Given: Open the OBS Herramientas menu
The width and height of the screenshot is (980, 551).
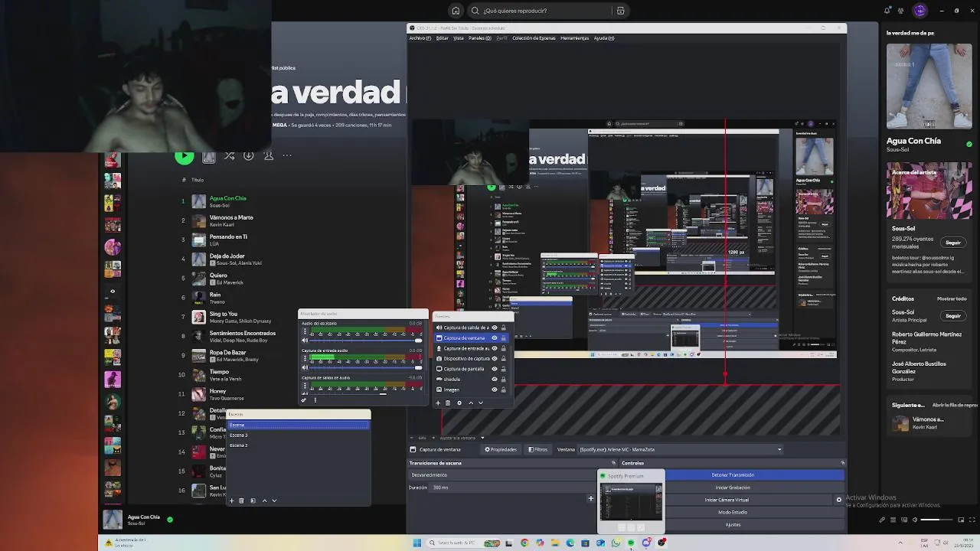Looking at the screenshot, I should (x=574, y=38).
